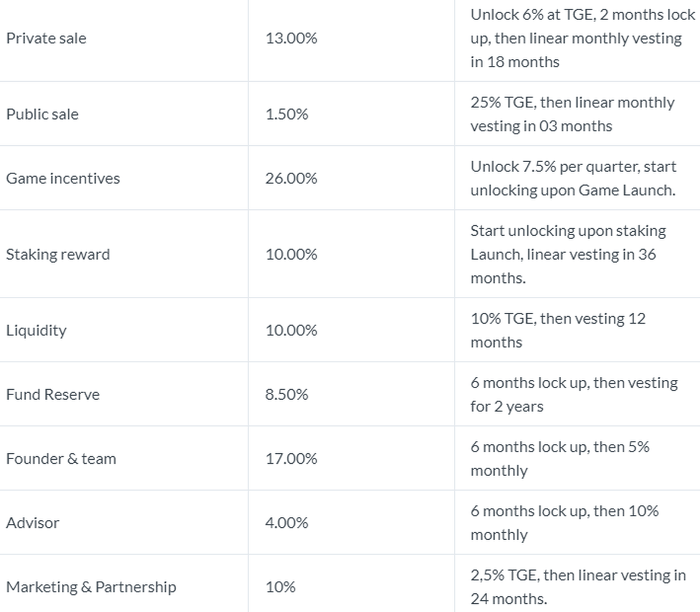Screen dimensions: 700x612
Task: Click the 8.50% allocation value
Action: pyautogui.click(x=286, y=394)
